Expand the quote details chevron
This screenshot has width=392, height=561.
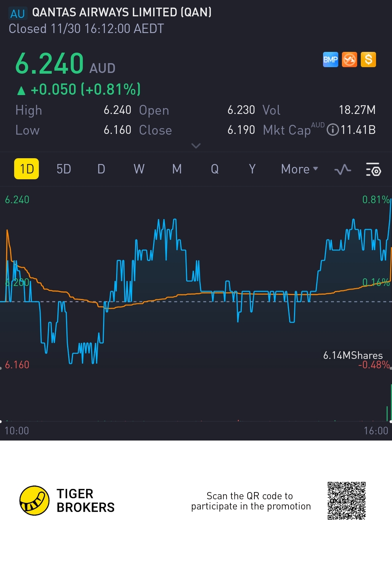pos(196,146)
